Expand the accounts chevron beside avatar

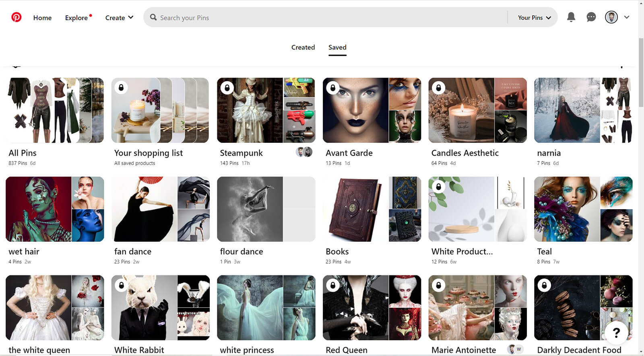click(x=627, y=17)
